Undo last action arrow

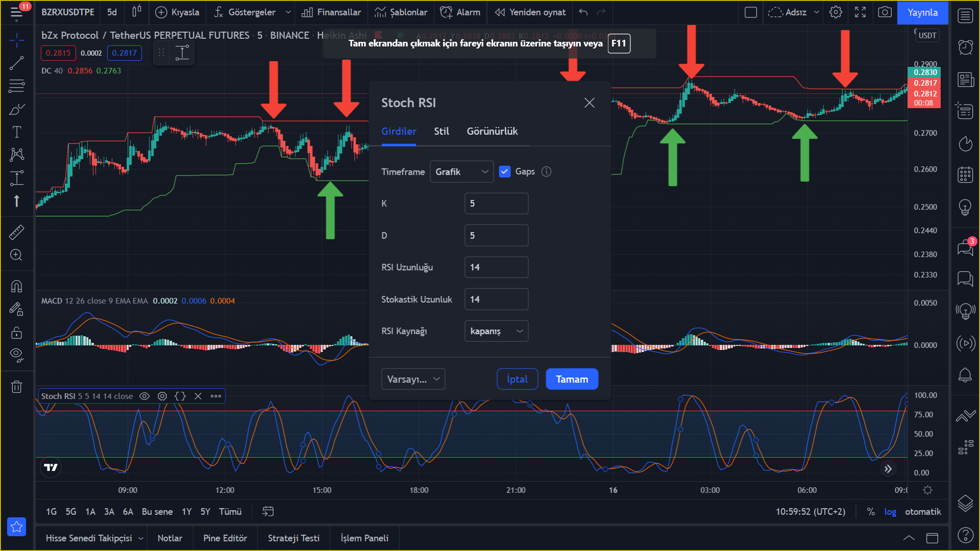click(x=583, y=12)
